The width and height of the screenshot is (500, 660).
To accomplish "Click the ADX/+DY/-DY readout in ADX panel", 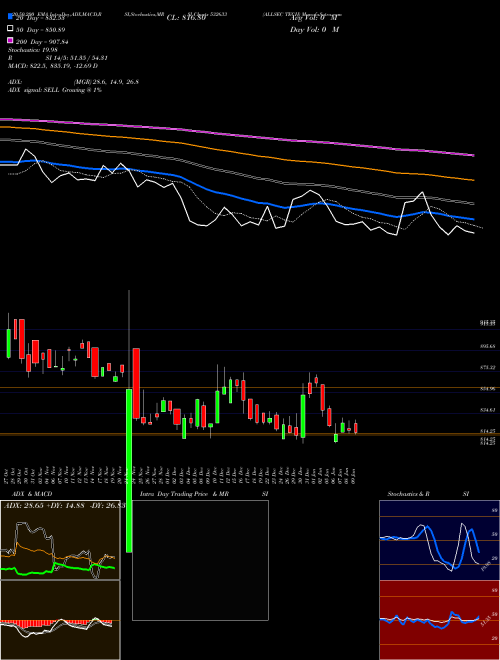I will click(64, 505).
